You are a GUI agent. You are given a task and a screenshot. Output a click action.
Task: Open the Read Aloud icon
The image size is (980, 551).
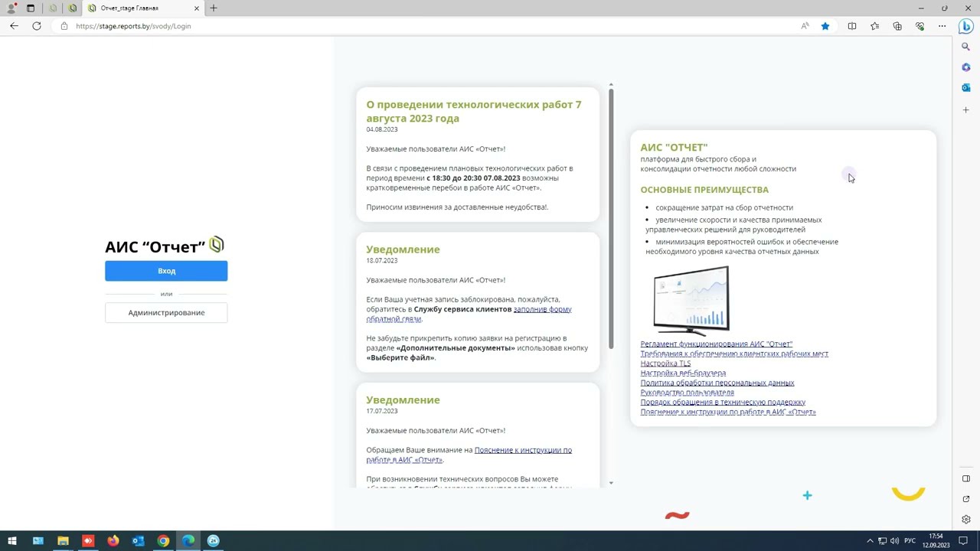coord(805,26)
